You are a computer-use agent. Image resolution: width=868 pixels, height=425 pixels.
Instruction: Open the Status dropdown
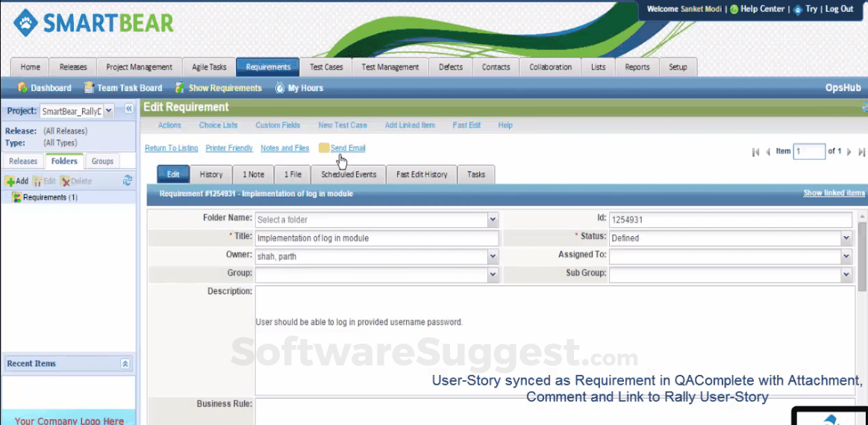coord(846,238)
